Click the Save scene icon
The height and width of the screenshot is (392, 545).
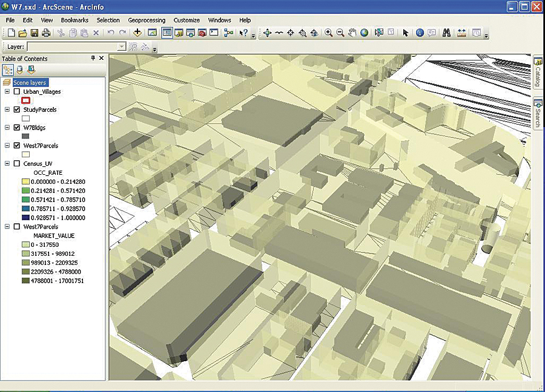pos(35,33)
